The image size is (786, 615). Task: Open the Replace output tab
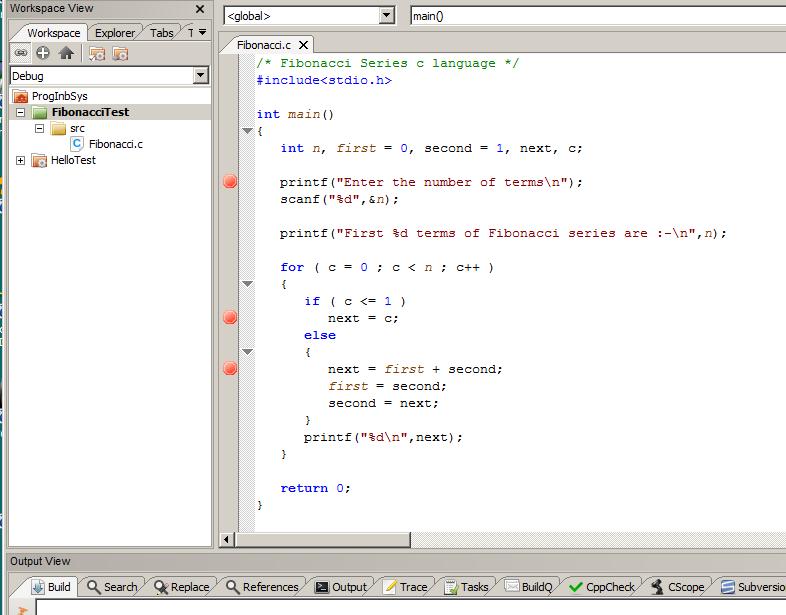[181, 587]
